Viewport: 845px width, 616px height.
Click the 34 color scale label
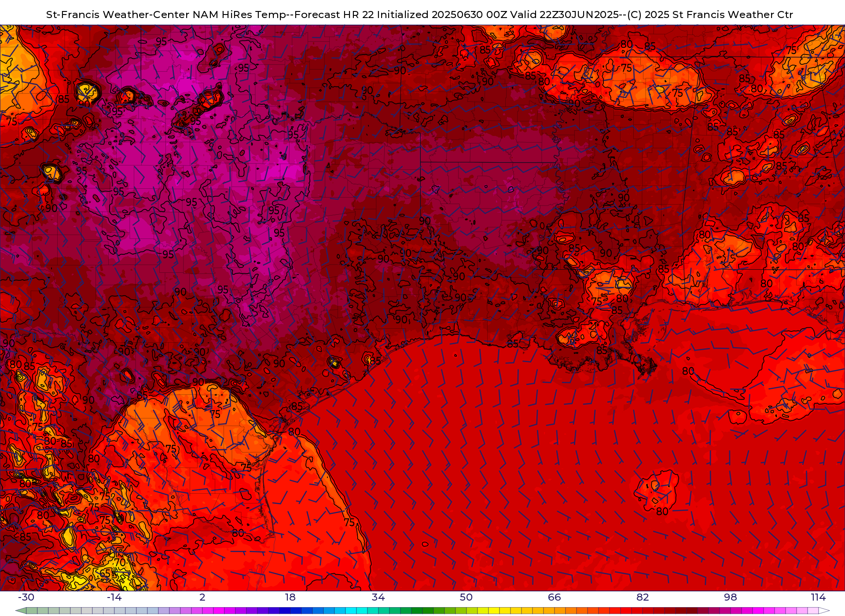pos(378,597)
